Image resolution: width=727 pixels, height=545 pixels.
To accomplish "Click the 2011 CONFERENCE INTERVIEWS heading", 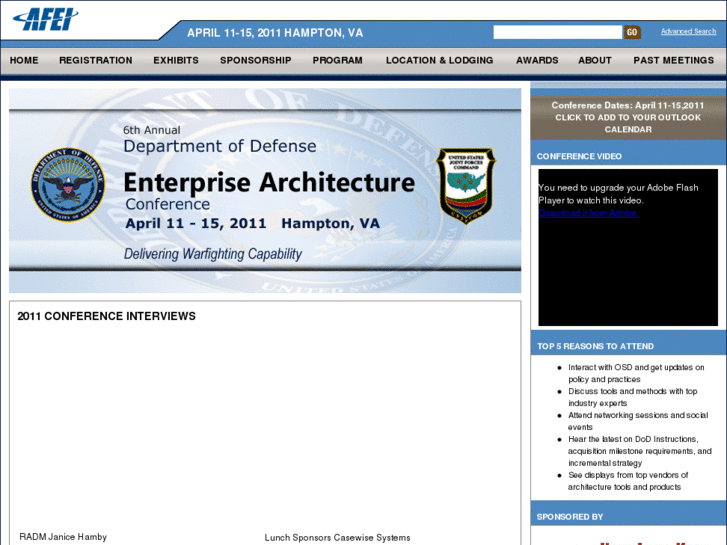I will 107,316.
